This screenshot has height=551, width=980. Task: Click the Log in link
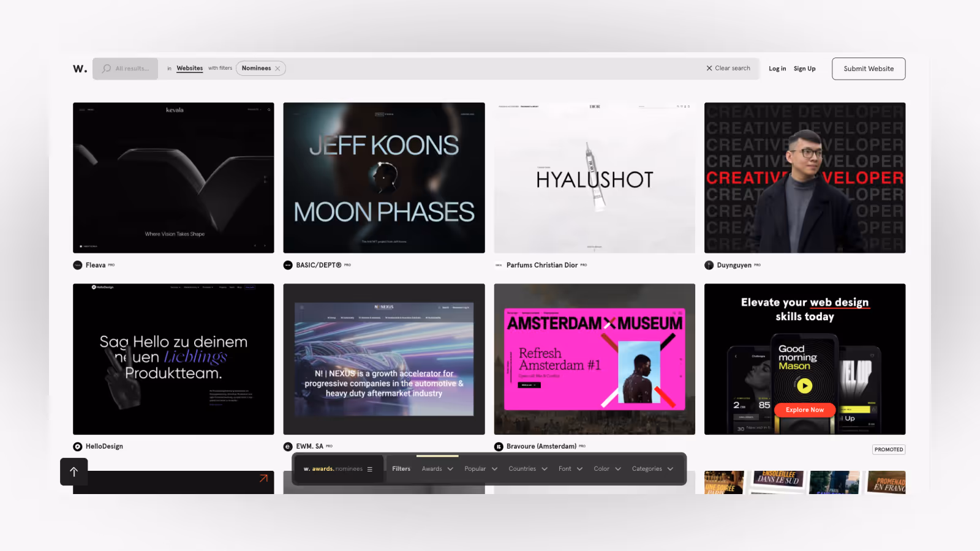coord(777,69)
